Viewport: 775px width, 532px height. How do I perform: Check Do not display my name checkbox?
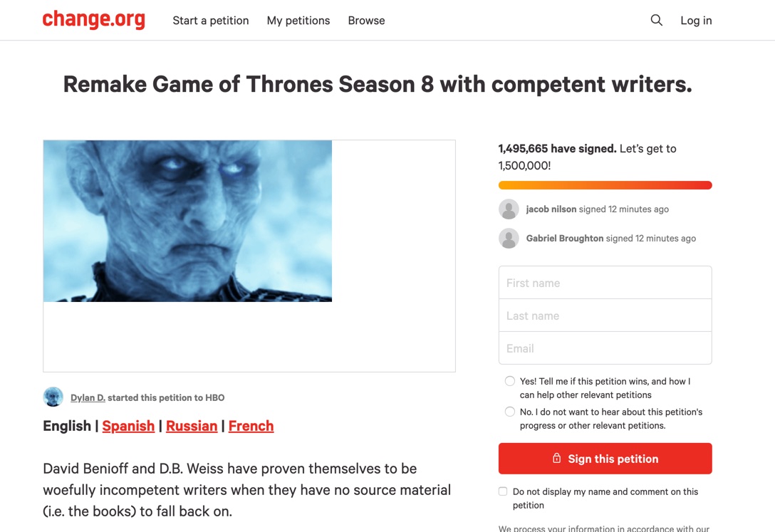coord(503,491)
